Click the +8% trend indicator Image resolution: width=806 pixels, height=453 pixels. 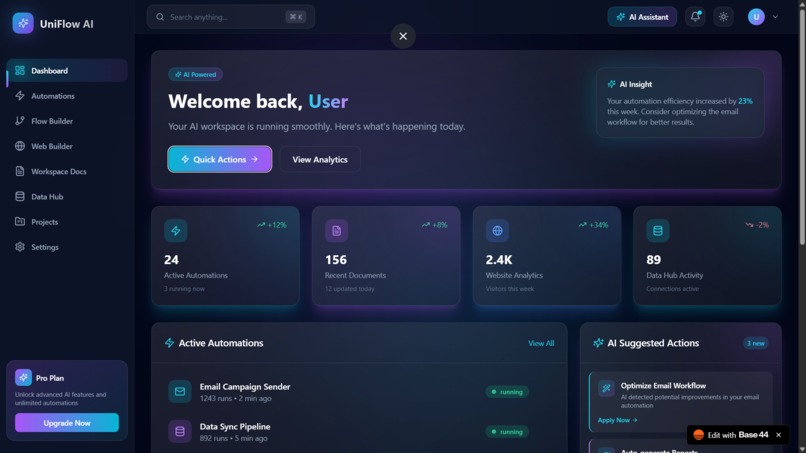pyautogui.click(x=434, y=225)
